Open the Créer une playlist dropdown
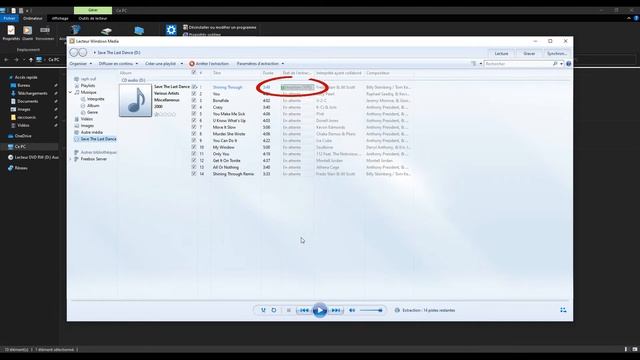640x360 pixels. pos(164,64)
